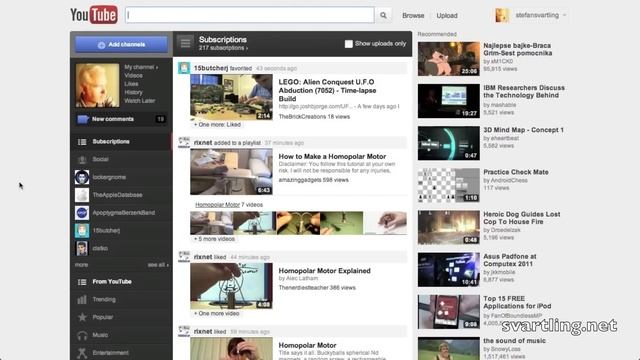Click the Popular star icon
640x360 pixels.
pos(82,317)
